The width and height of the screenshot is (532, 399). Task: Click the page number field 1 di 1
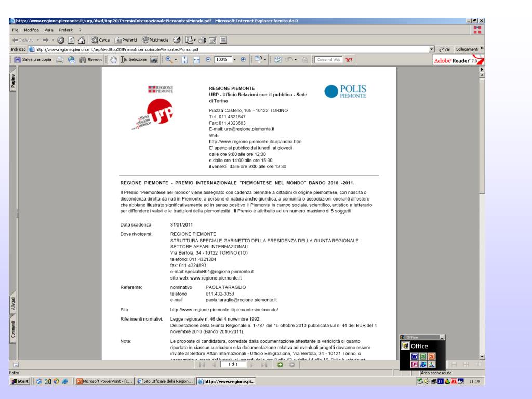coord(233,364)
